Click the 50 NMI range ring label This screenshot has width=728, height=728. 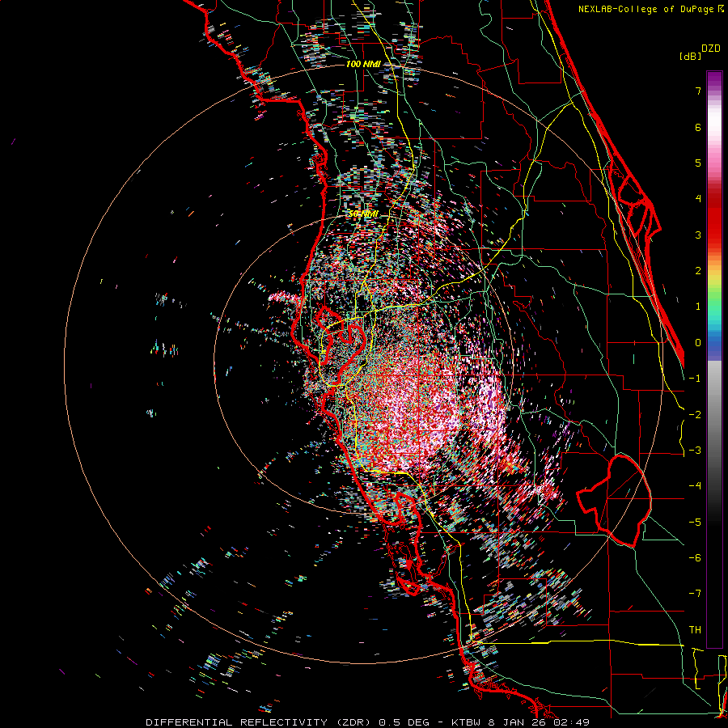point(363,214)
